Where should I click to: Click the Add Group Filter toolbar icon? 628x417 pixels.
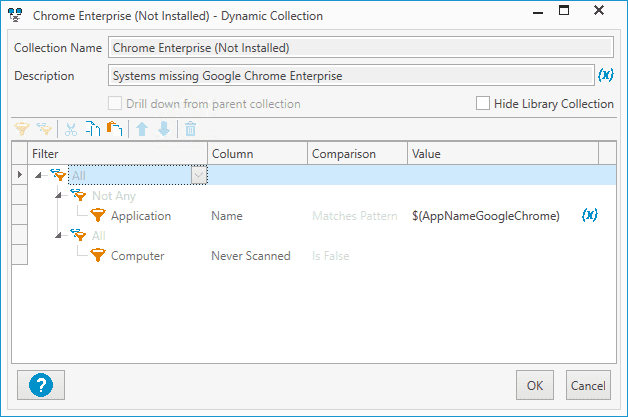tap(44, 129)
